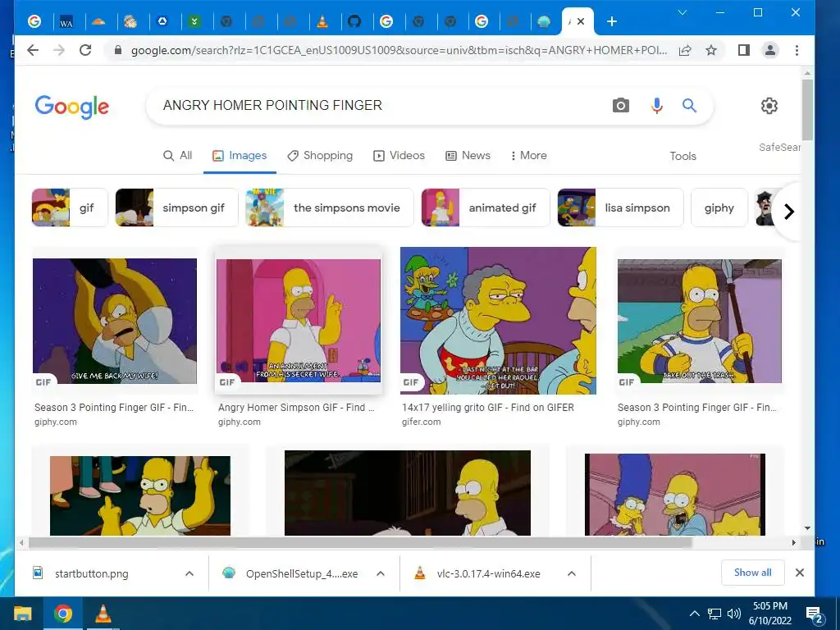Screen dimensions: 840x630
Task: Click the gifer.com source link
Action: [421, 422]
